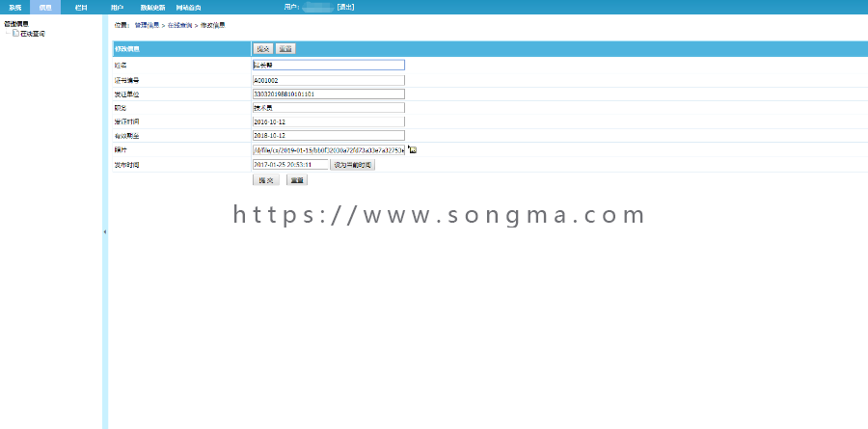Click the 发布时间 row label
Screen dimensions: 868x429
point(126,165)
